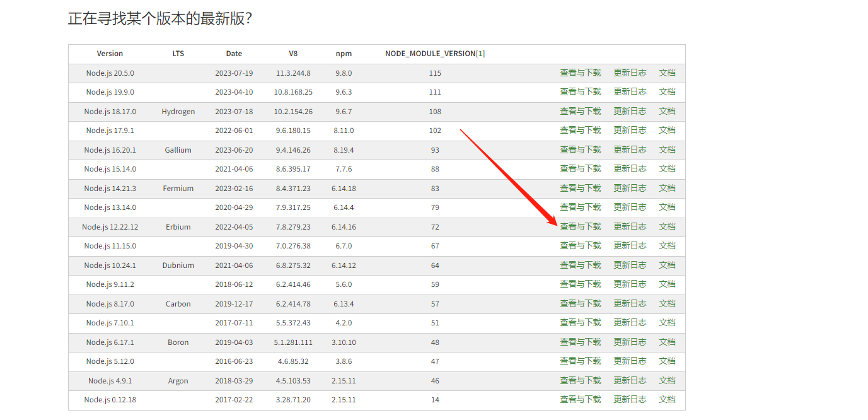Open 文档 for Node.js 18.17.0
The image size is (868, 420).
tap(667, 111)
